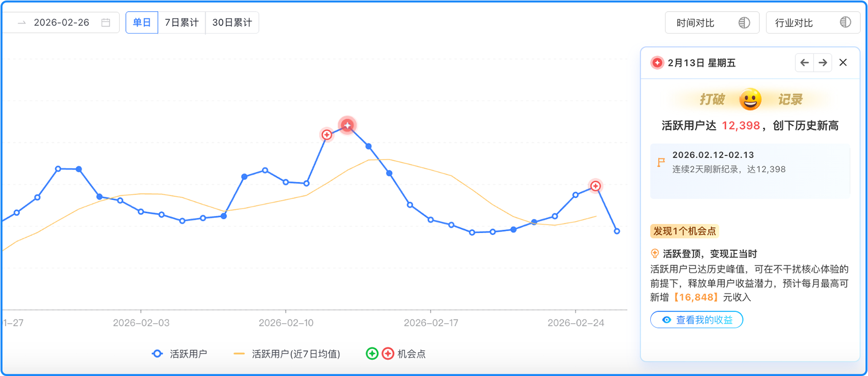Click the last data point on chart
This screenshot has width=868, height=376.
(617, 231)
